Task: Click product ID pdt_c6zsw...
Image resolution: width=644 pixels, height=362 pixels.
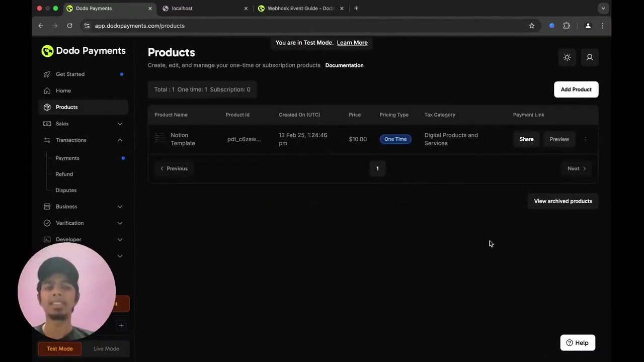Action: point(244,139)
